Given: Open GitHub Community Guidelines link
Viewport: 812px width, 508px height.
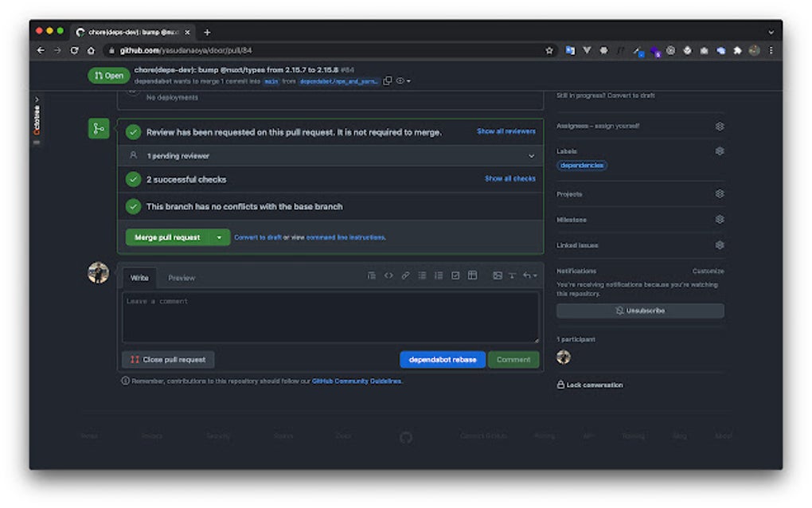Looking at the screenshot, I should [357, 381].
